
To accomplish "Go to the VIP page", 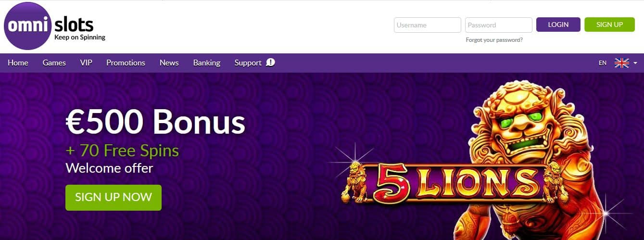I will (86, 63).
